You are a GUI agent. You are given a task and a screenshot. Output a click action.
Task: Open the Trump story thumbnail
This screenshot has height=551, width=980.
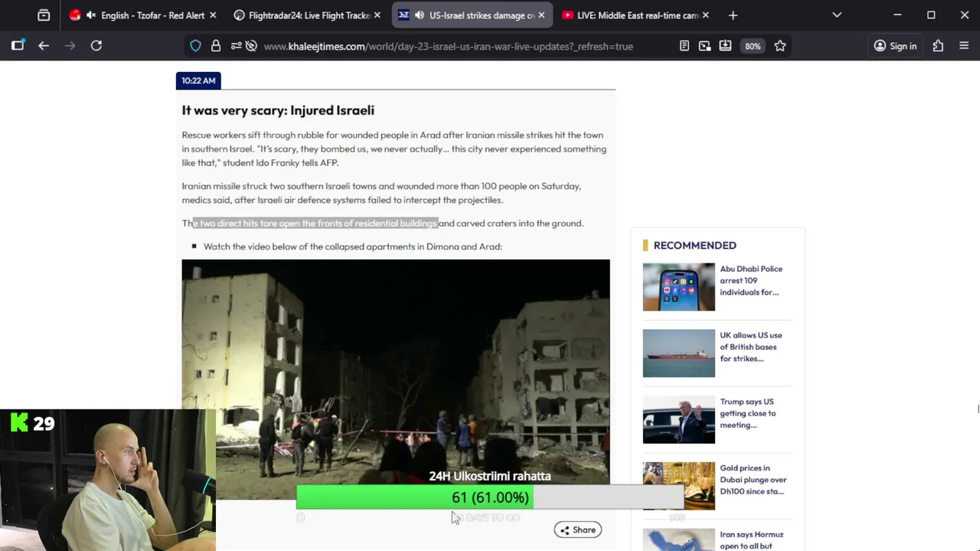click(678, 419)
